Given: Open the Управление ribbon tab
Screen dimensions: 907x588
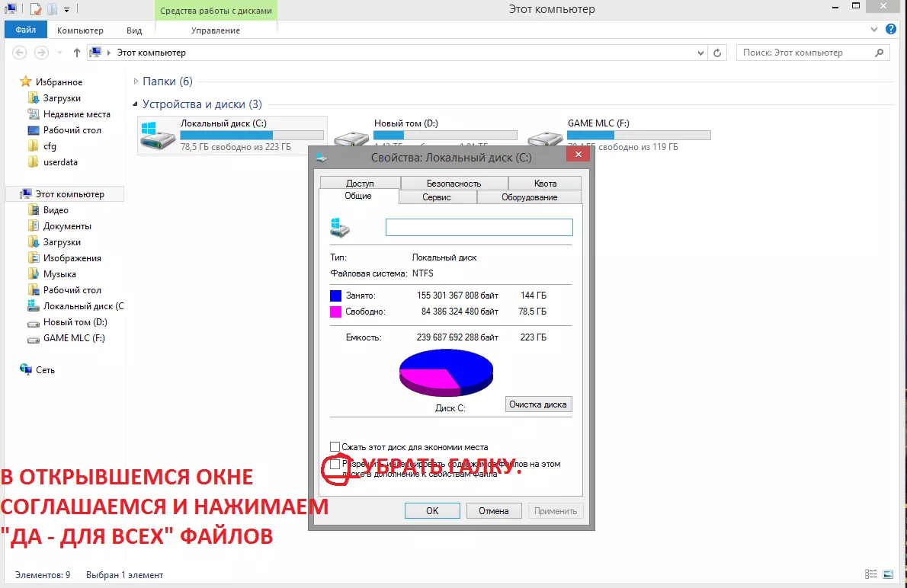Looking at the screenshot, I should [x=216, y=30].
